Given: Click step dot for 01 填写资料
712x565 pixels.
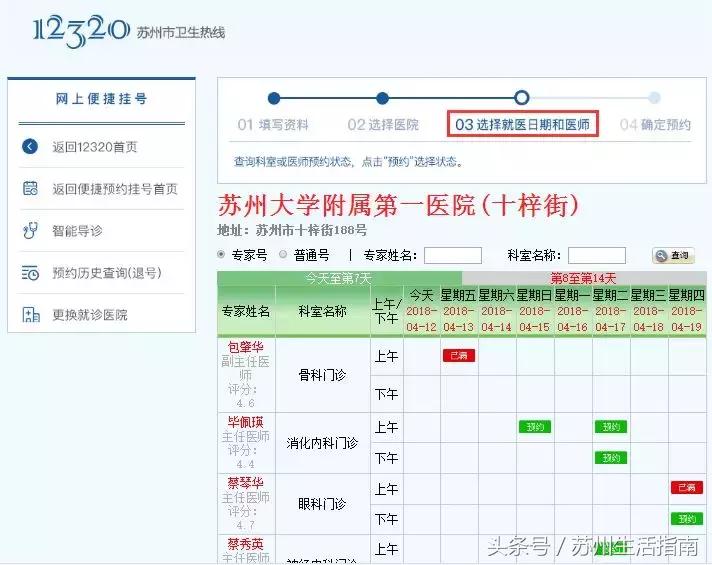Looking at the screenshot, I should coord(274,98).
